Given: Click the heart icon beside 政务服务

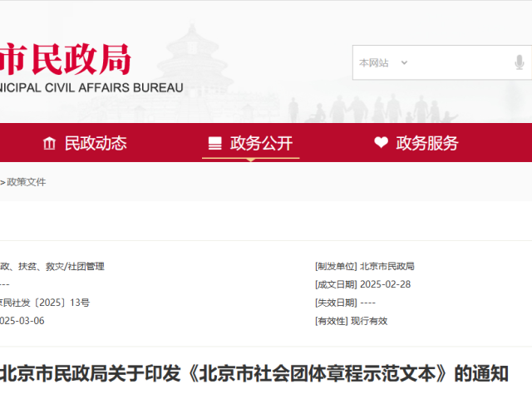Looking at the screenshot, I should click(x=381, y=142).
